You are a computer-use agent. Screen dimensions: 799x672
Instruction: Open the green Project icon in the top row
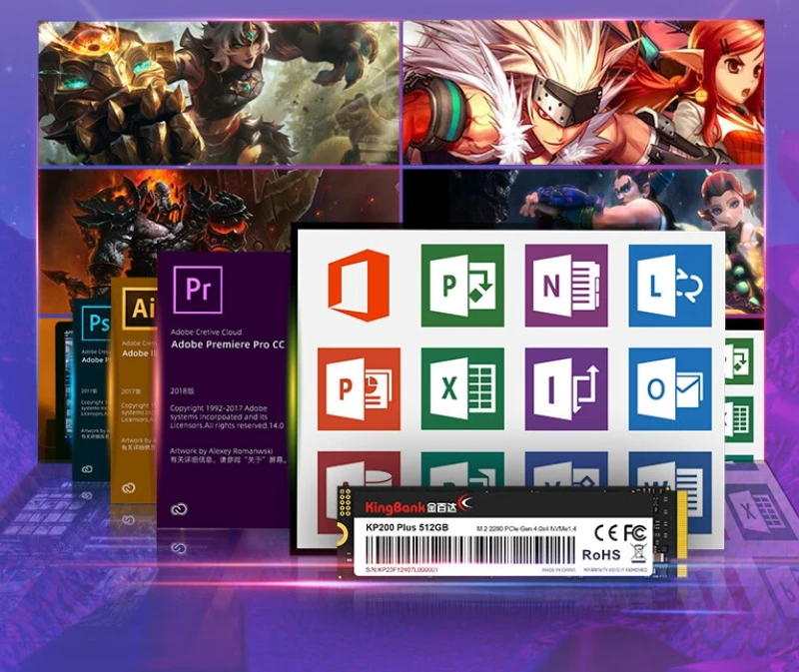tap(462, 286)
